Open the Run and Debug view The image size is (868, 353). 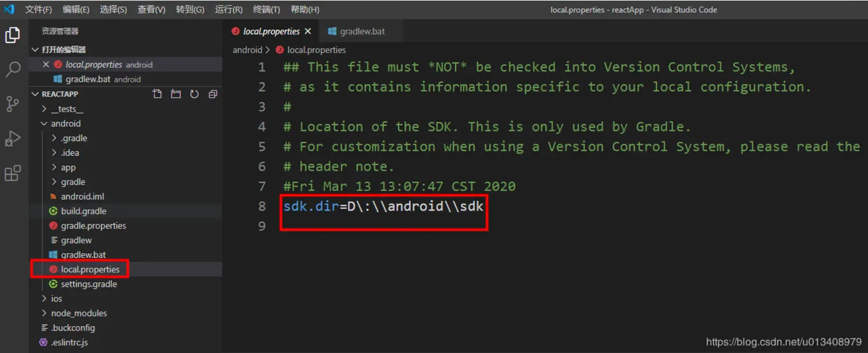pyautogui.click(x=13, y=138)
